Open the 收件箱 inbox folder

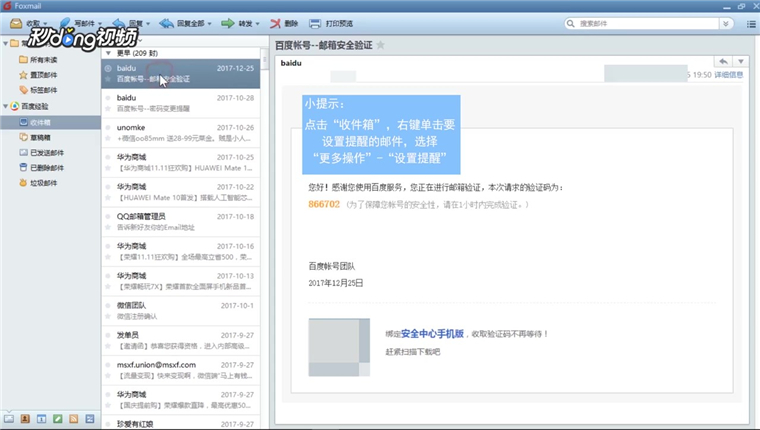point(50,122)
